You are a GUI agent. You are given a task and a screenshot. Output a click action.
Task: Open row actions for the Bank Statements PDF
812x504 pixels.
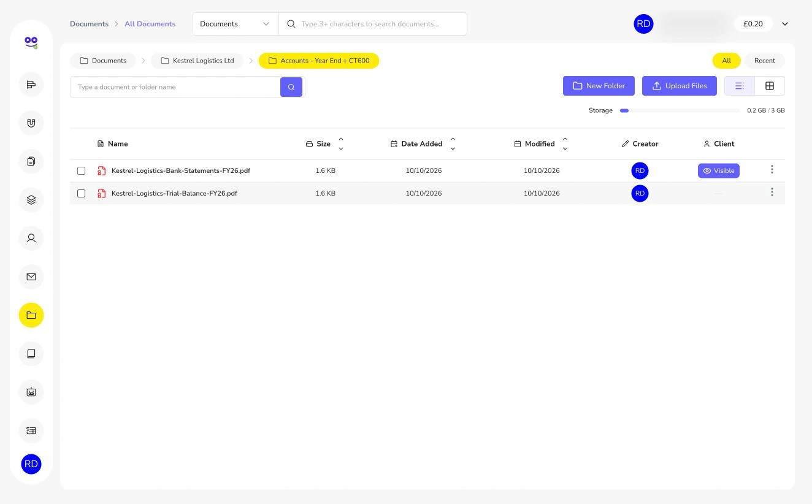[x=772, y=170]
